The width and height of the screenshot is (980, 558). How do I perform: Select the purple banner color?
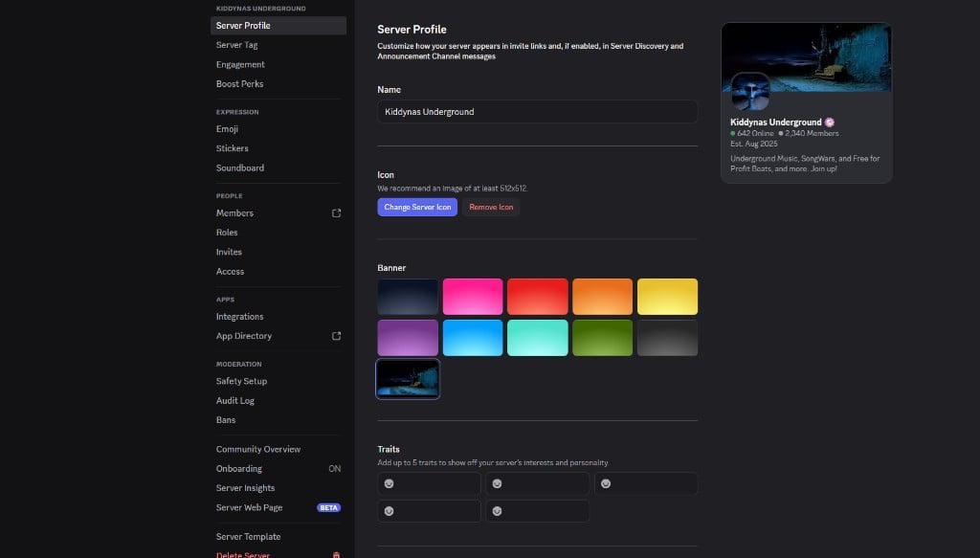click(408, 338)
